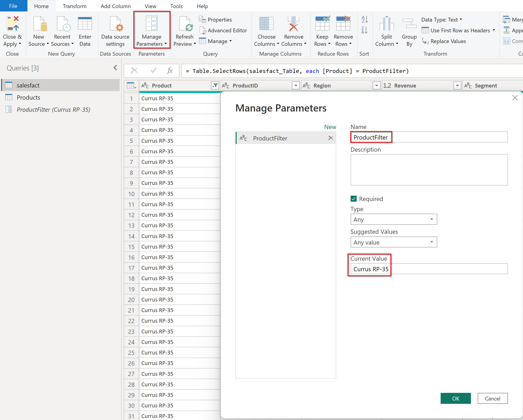The width and height of the screenshot is (523, 420).
Task: Click the New parameter link
Action: pyautogui.click(x=330, y=127)
